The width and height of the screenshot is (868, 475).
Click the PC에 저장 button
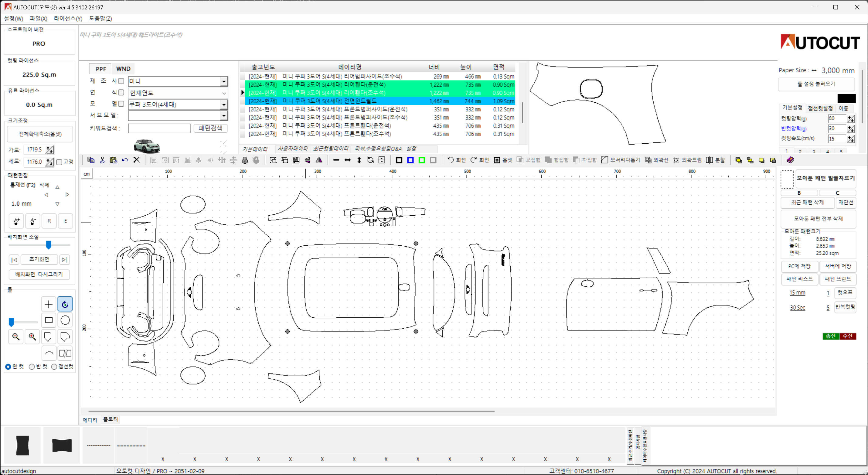click(x=799, y=266)
